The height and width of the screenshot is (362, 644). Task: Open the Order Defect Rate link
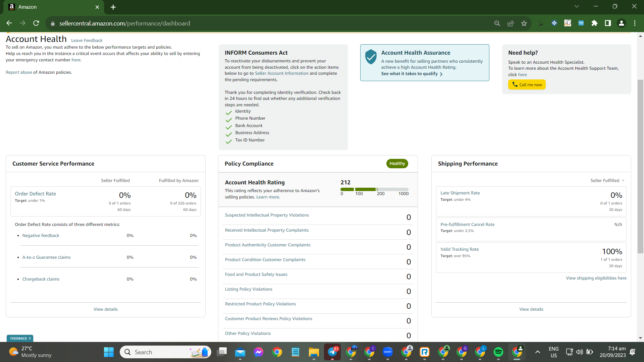[x=36, y=194]
